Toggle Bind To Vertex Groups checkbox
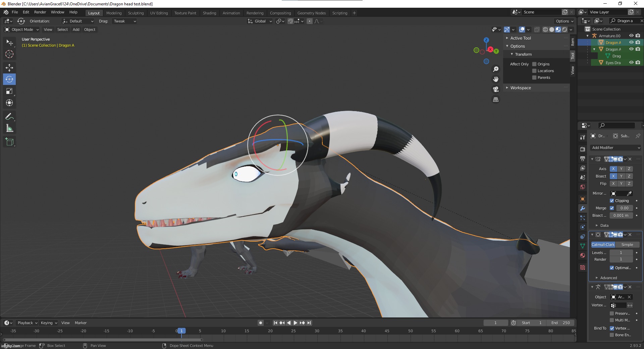This screenshot has width=644, height=349. click(x=612, y=328)
